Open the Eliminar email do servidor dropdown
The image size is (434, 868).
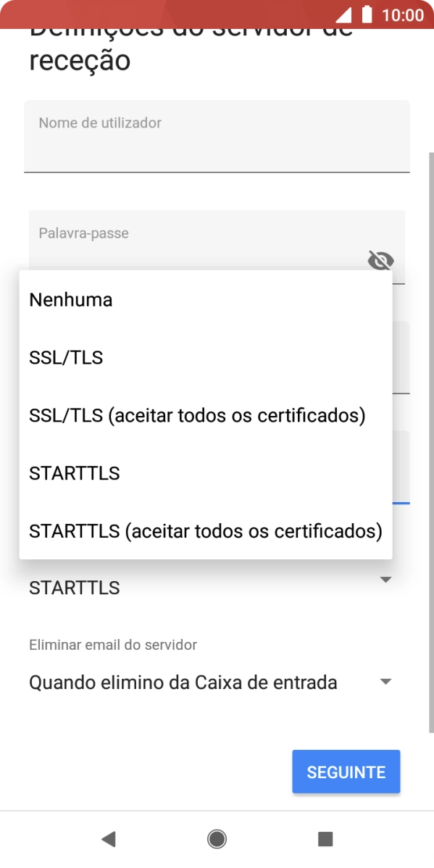tap(386, 681)
